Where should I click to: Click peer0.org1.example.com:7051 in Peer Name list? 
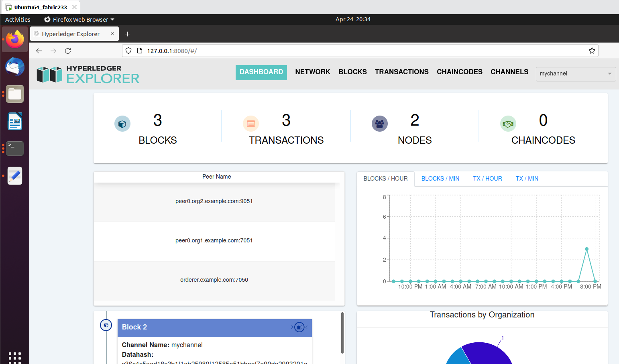[214, 240]
